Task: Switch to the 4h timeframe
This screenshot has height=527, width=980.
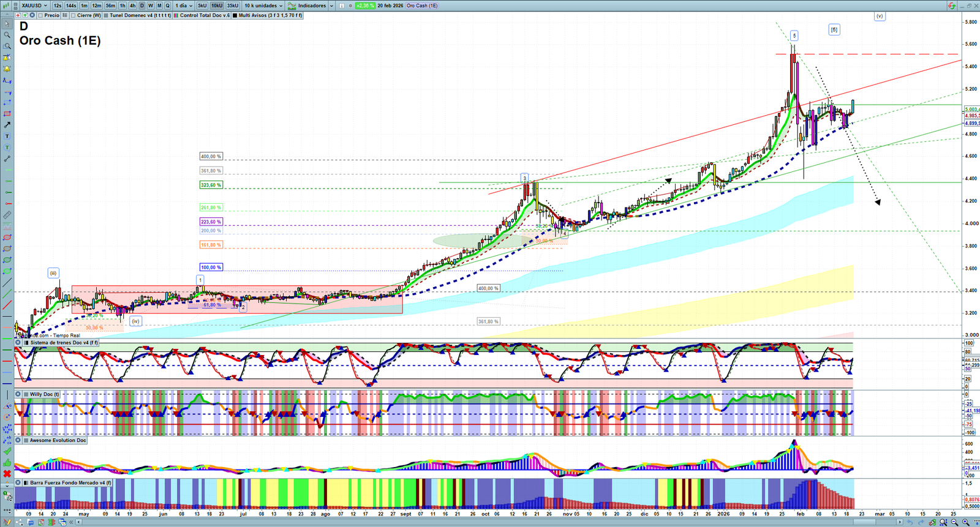Action: pyautogui.click(x=132, y=6)
